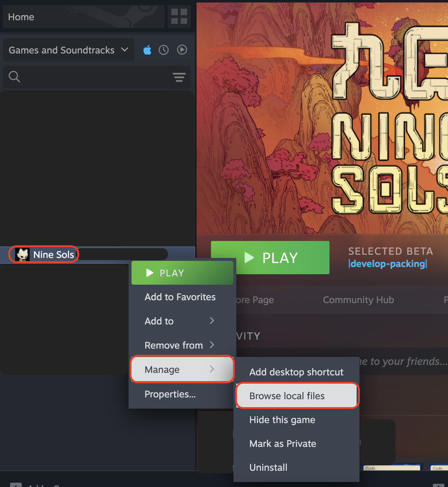The image size is (448, 487).
Task: Toggle the ready-to-play filter icon
Action: (182, 50)
